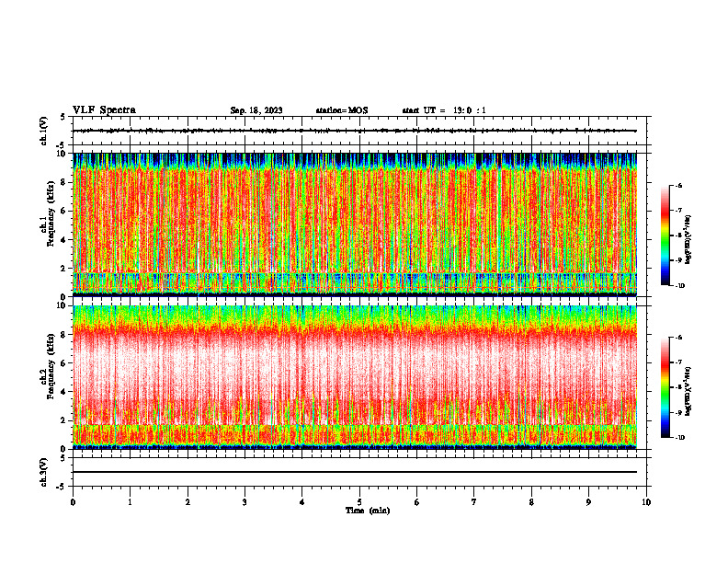
Task: Click the "start UT = 13:0 :1" text
Action: [444, 110]
